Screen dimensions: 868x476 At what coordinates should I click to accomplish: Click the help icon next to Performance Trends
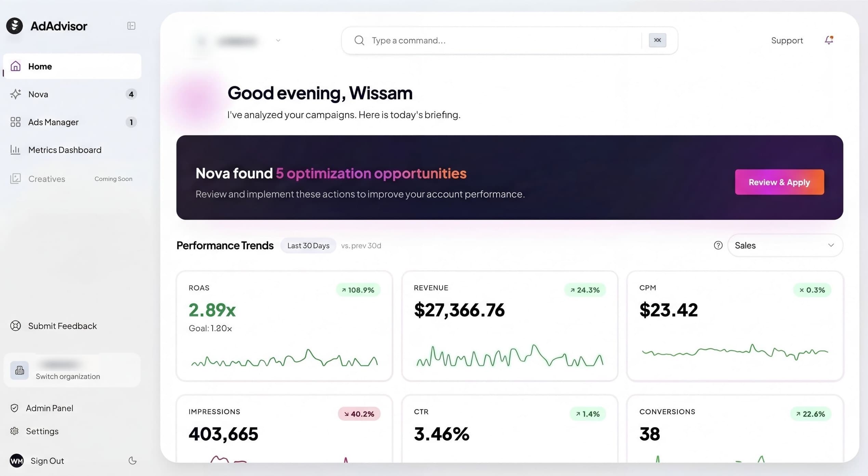[x=718, y=245]
